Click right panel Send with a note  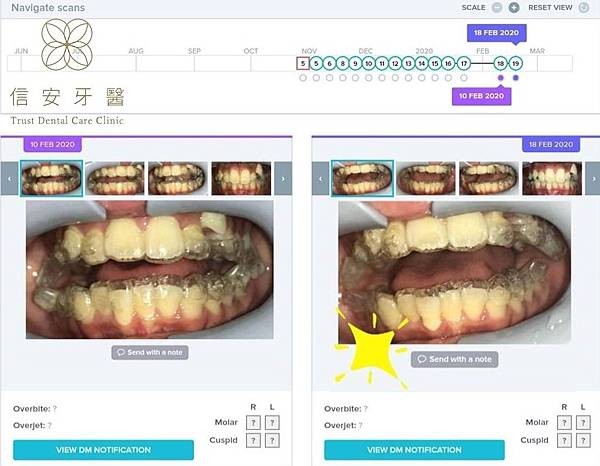point(455,359)
